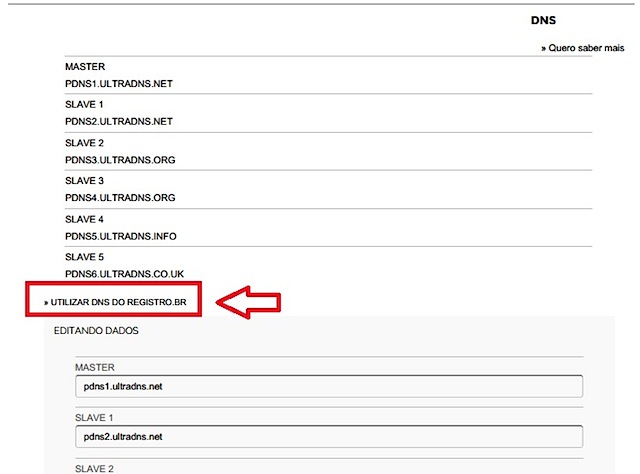Select the PDNS2.ULTRADNS.NET entry in list
The image size is (640, 474).
click(x=119, y=121)
